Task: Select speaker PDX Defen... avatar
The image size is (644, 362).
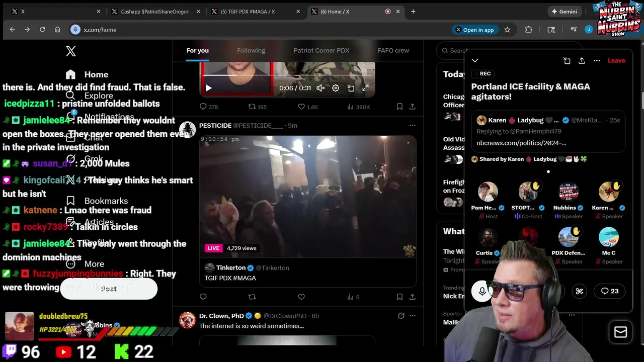Action: [569, 237]
